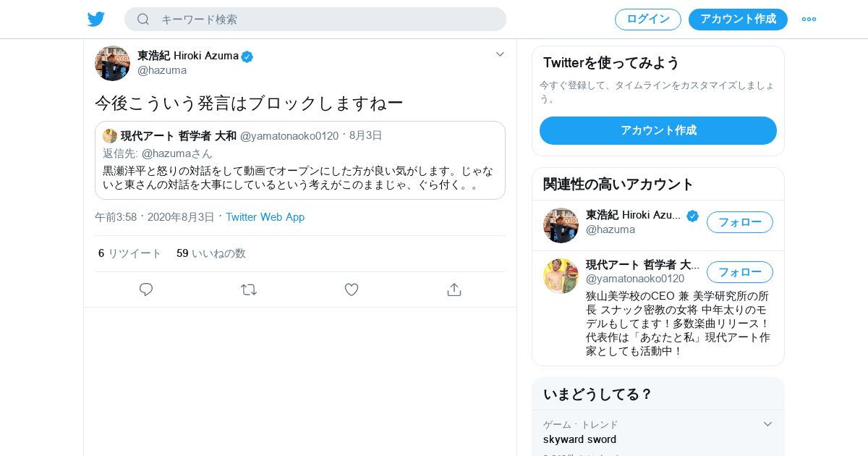
Task: Open the tweet author's profile picture
Action: pos(112,63)
